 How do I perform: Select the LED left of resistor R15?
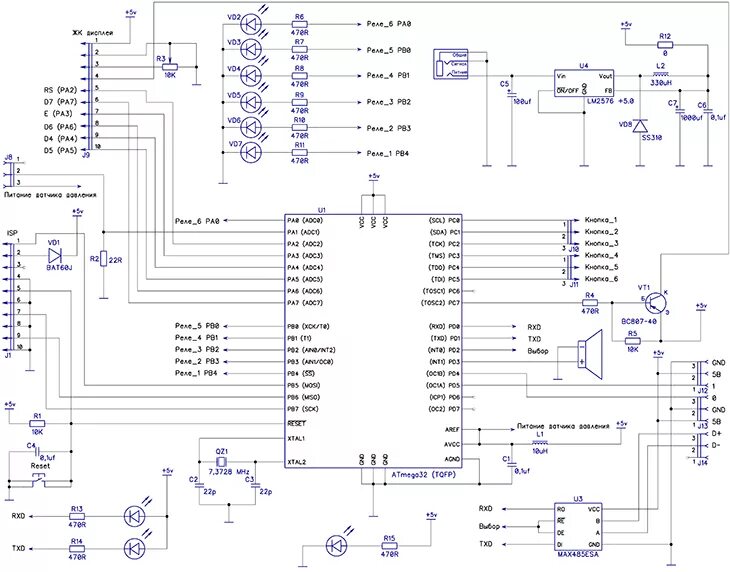[x=337, y=545]
